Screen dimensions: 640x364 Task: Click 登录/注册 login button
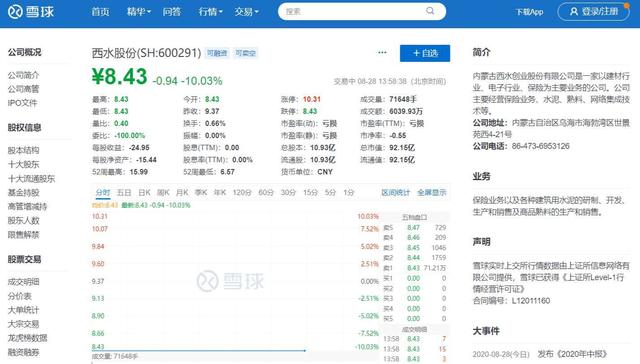click(x=593, y=11)
